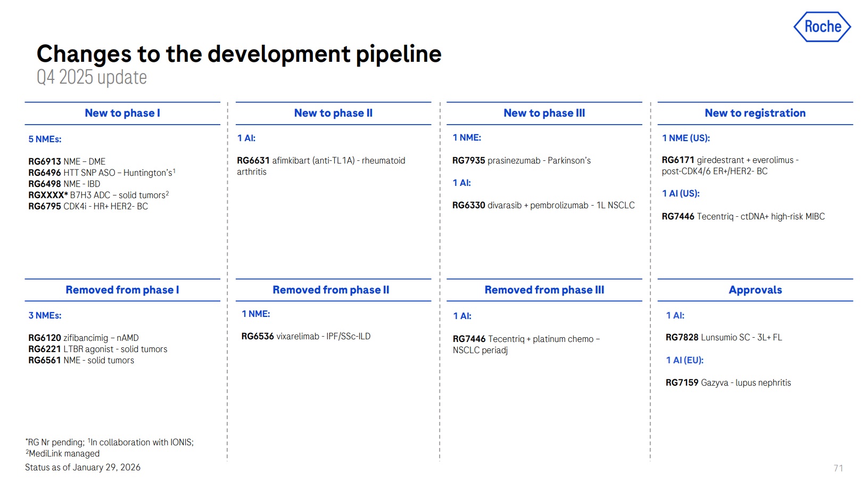Click the 'Removed from phase I' heading
Screen dimensions: 868x481
[x=122, y=290]
